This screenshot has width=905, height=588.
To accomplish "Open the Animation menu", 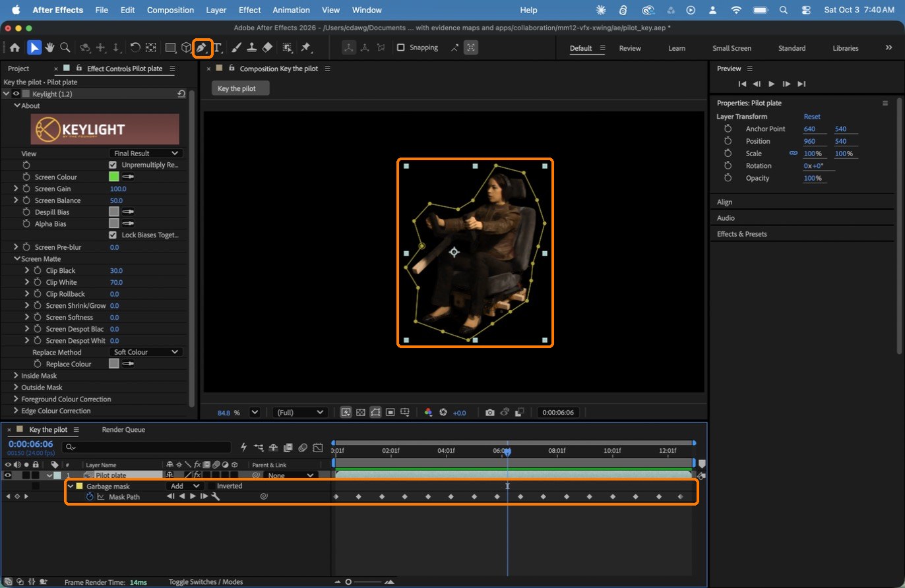I will 291,10.
